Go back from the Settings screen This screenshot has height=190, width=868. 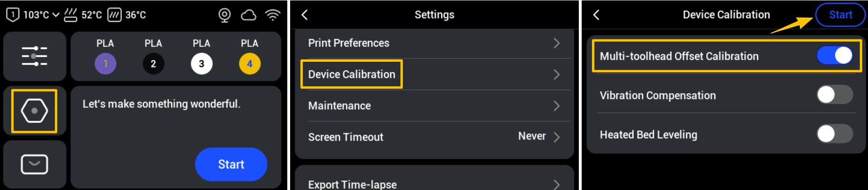point(305,15)
